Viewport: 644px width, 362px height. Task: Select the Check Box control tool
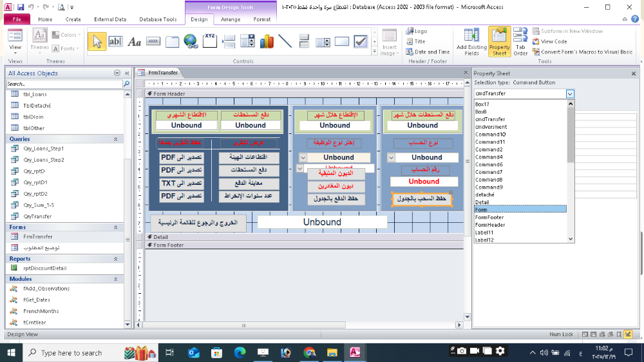361,42
